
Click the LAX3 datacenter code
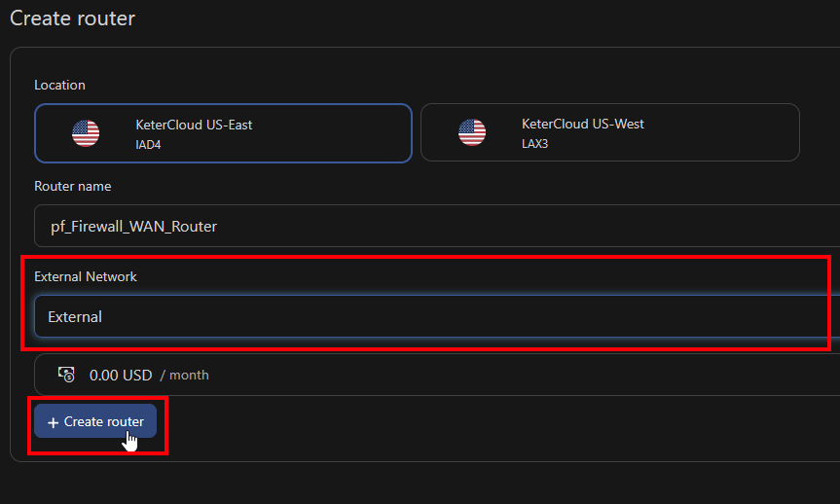point(534,144)
